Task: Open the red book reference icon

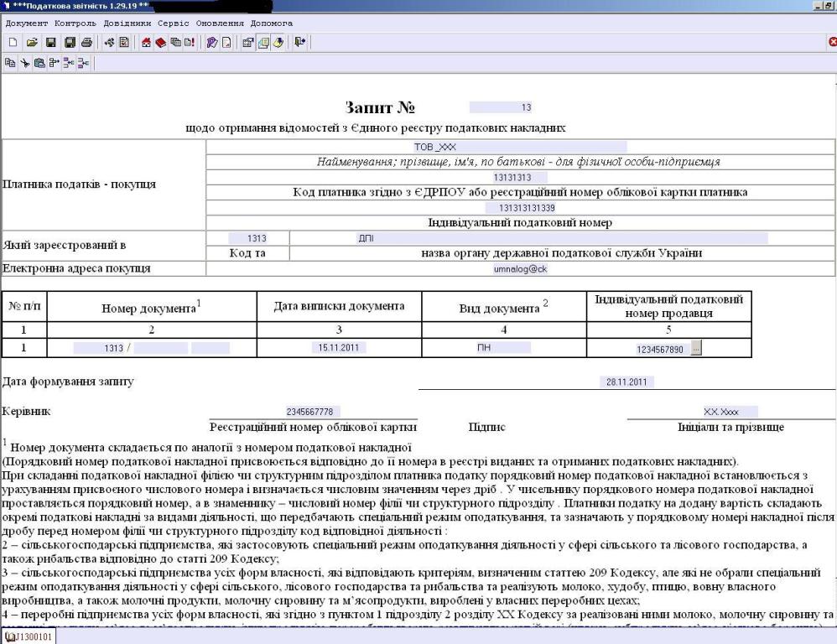Action: click(160, 42)
